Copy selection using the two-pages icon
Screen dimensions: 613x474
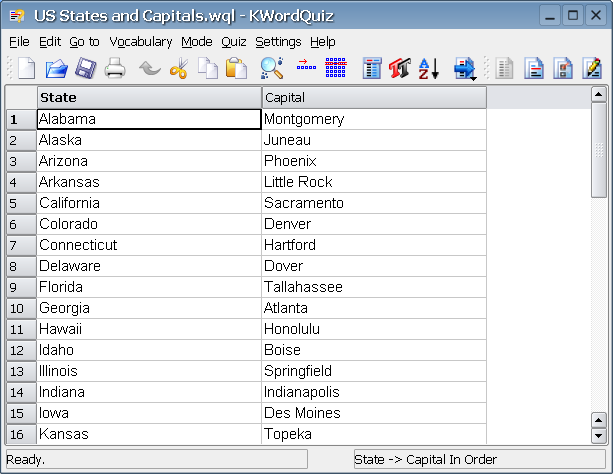click(x=208, y=68)
